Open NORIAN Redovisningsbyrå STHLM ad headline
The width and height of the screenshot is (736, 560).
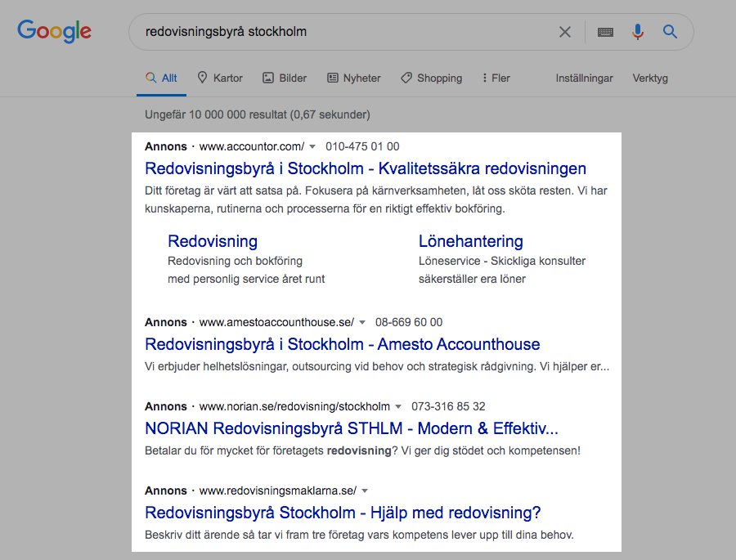(x=351, y=428)
